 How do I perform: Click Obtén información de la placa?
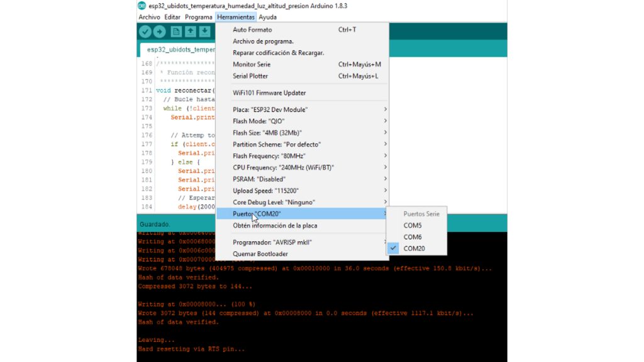point(275,225)
